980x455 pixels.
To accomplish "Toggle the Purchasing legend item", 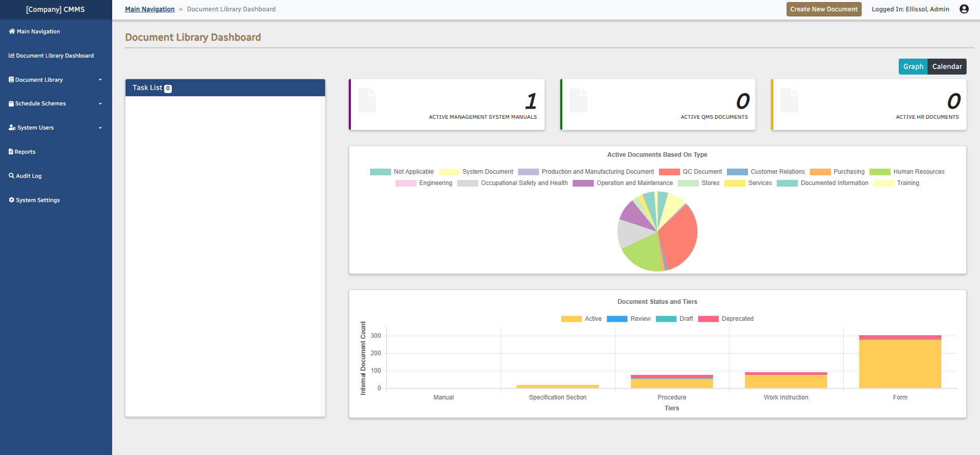I will click(838, 172).
